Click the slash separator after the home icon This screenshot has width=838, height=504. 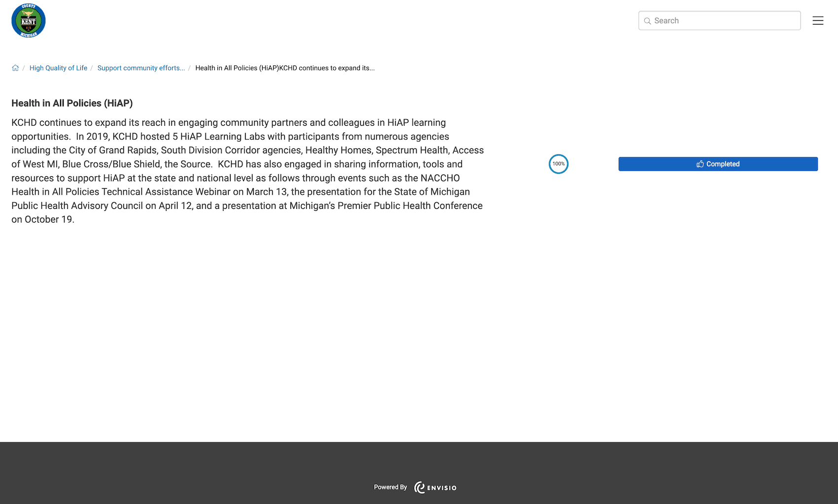23,68
